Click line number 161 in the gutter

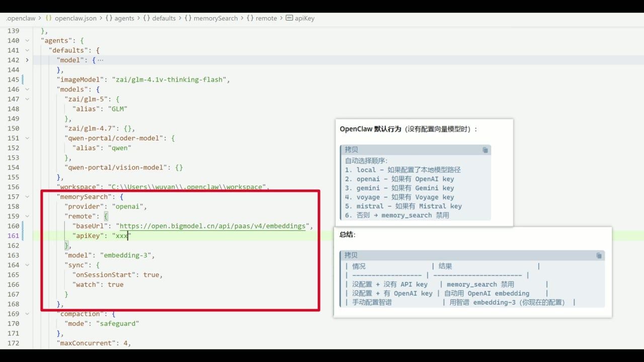click(x=14, y=236)
